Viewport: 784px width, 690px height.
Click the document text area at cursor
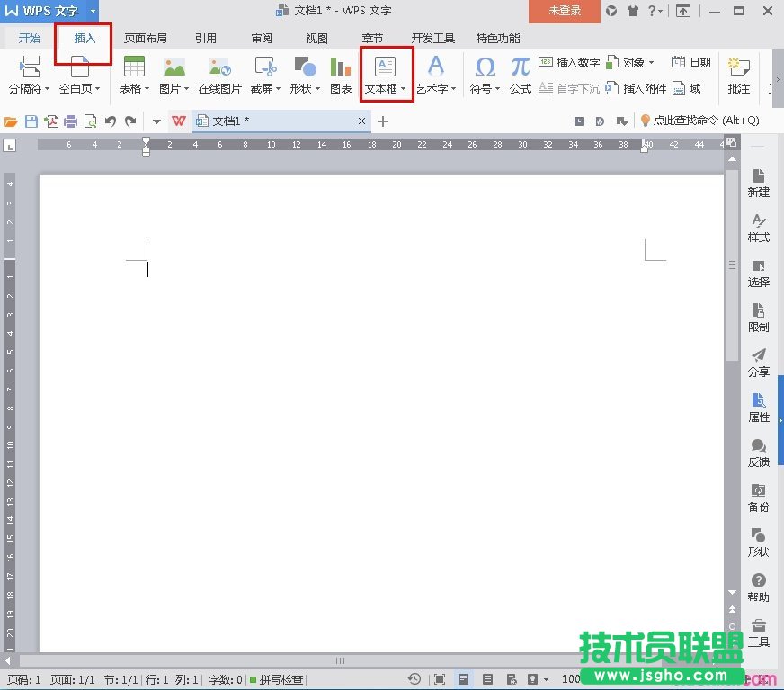pyautogui.click(x=147, y=269)
